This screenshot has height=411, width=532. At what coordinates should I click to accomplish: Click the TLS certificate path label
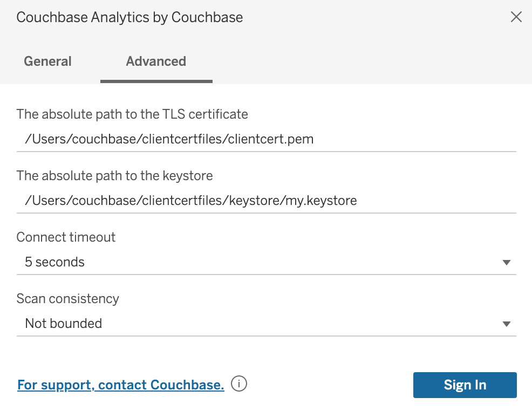pos(132,114)
